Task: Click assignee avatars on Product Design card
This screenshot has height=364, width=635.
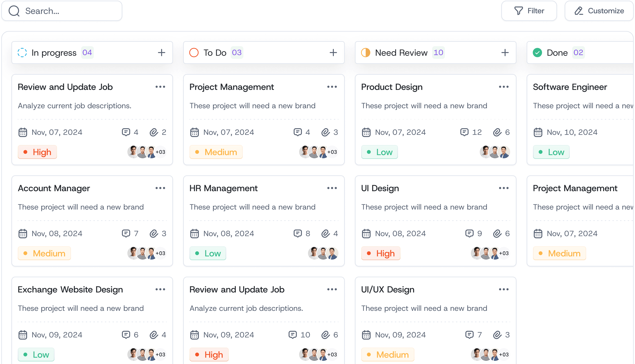Action: click(495, 152)
